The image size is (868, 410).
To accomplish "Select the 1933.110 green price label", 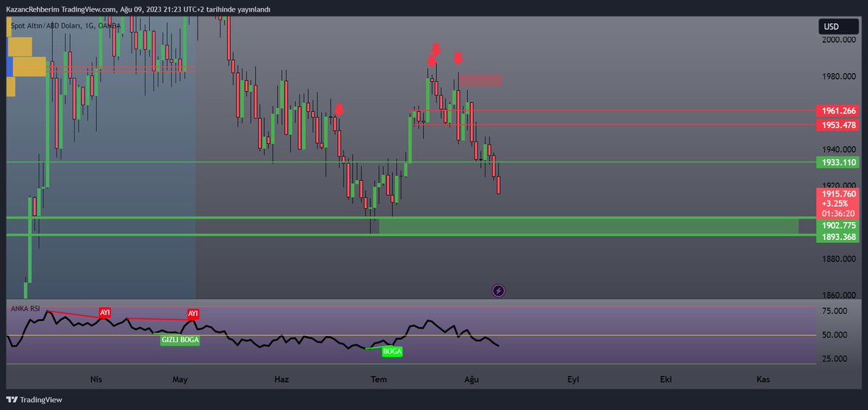I will click(x=838, y=163).
